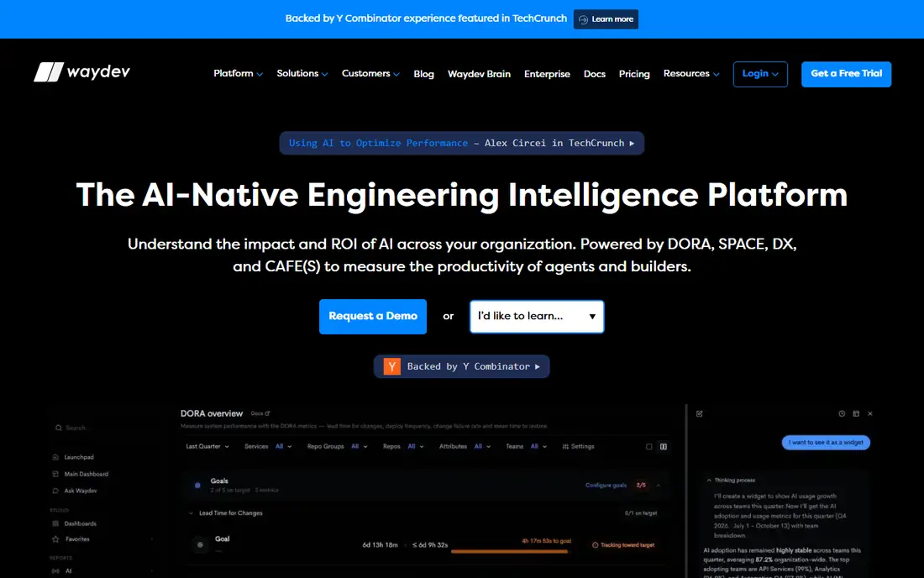Open Waydev Brain in navigation
The image size is (924, 578).
coord(479,74)
